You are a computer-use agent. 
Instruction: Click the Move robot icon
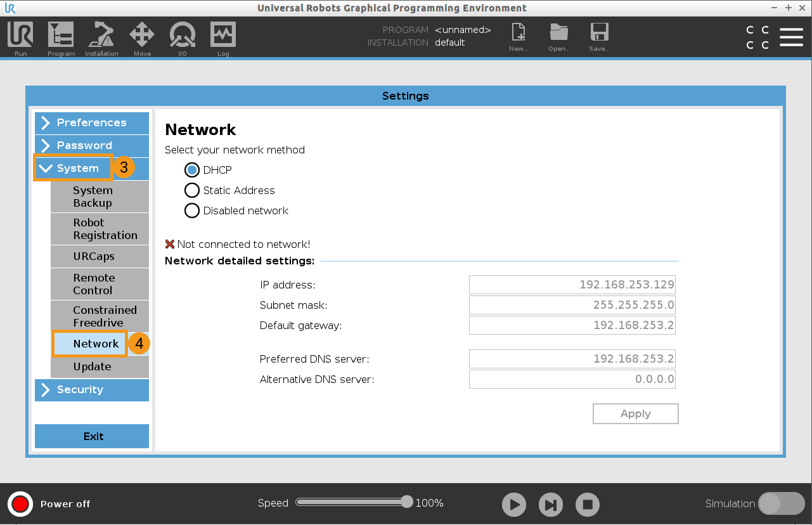(142, 37)
